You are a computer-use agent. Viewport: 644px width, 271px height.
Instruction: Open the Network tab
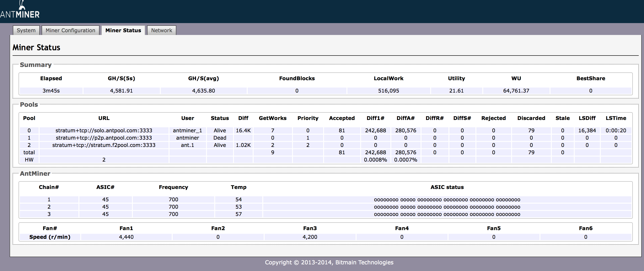point(161,30)
